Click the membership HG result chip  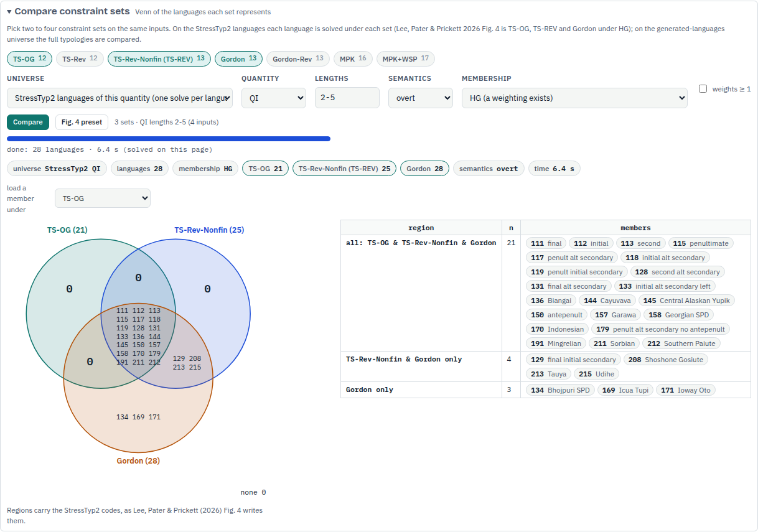pyautogui.click(x=205, y=169)
